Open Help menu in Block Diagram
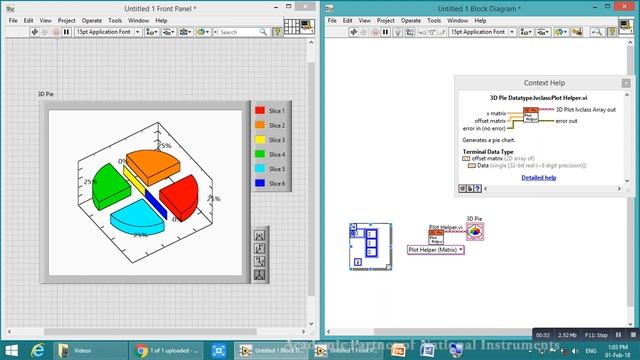This screenshot has width=640, height=360. 480,20
